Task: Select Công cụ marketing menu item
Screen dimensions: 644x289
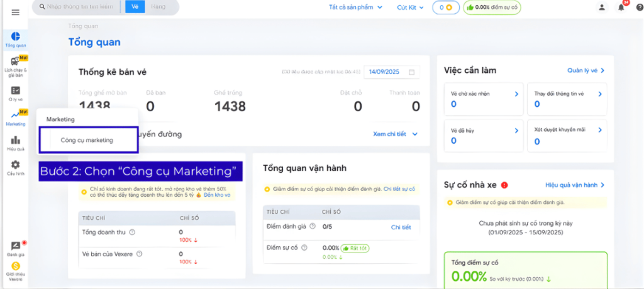Action: [87, 140]
